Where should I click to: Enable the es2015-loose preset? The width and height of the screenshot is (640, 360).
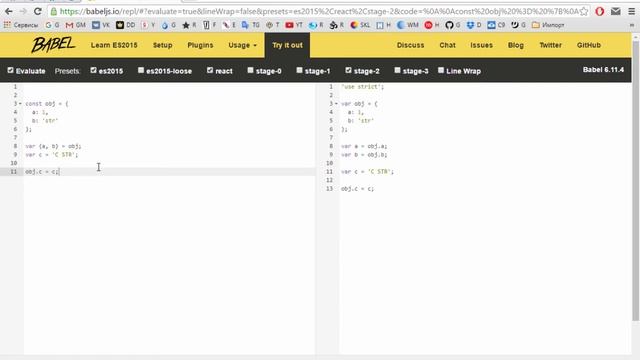click(141, 70)
